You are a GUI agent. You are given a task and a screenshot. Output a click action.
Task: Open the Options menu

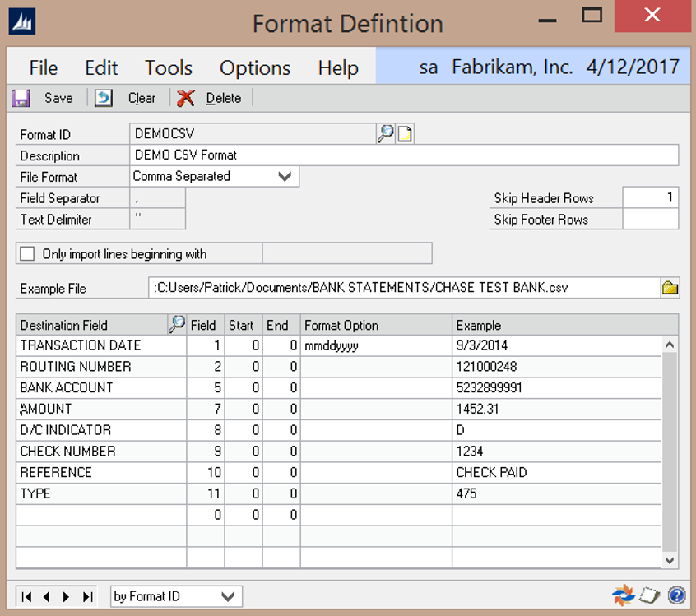tap(255, 67)
